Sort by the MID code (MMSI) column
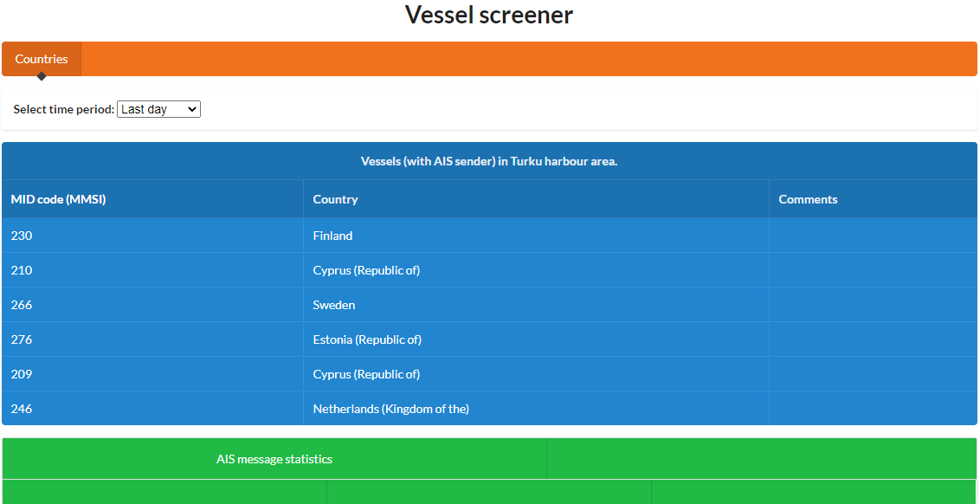 pyautogui.click(x=58, y=199)
